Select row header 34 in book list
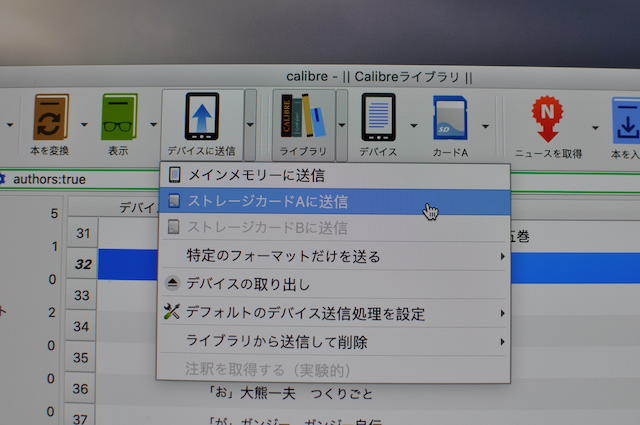The image size is (640, 425). pyautogui.click(x=81, y=326)
